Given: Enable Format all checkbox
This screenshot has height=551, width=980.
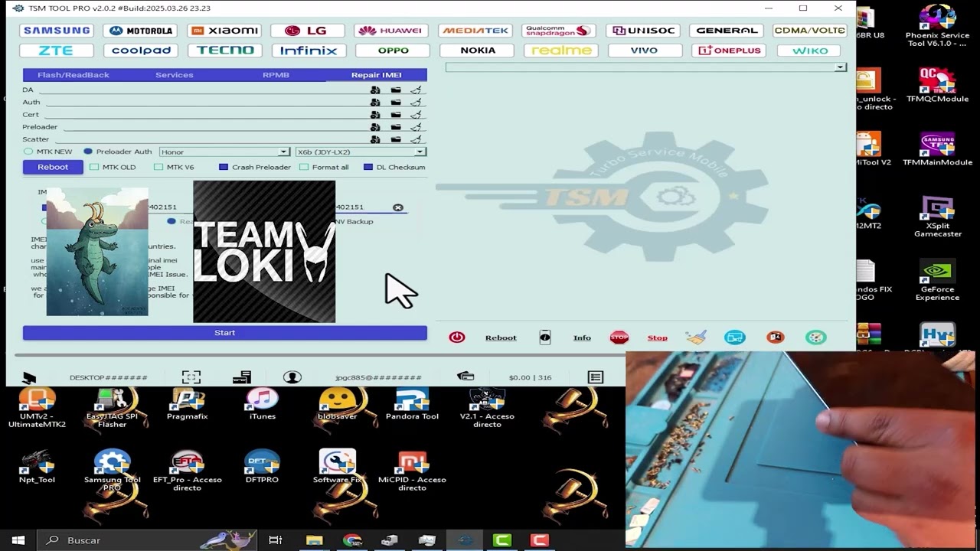Looking at the screenshot, I should 304,167.
